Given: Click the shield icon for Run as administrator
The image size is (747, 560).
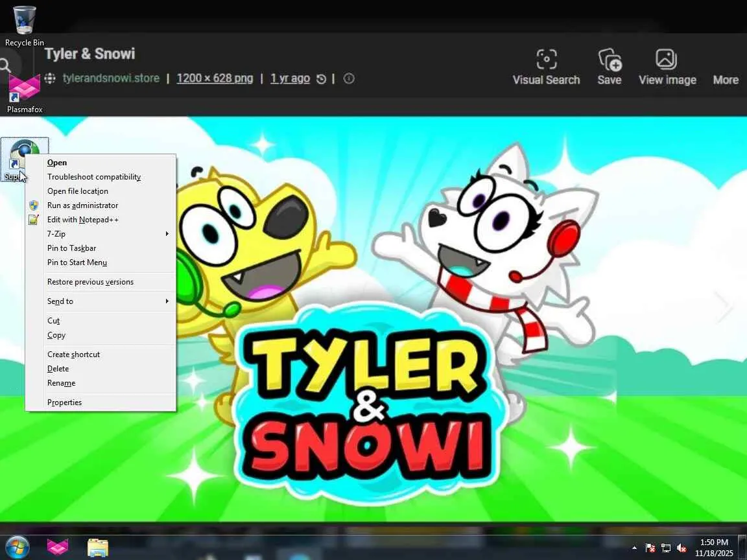Looking at the screenshot, I should (x=33, y=205).
